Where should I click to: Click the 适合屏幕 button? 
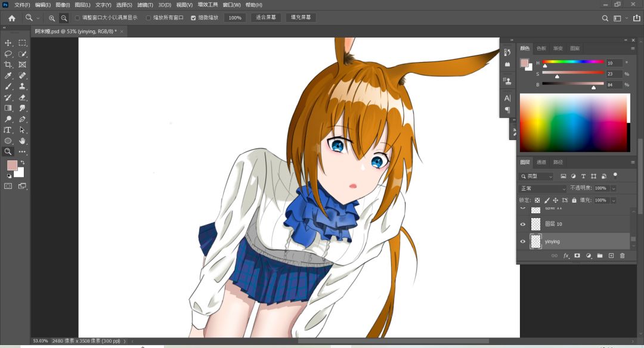(x=266, y=18)
